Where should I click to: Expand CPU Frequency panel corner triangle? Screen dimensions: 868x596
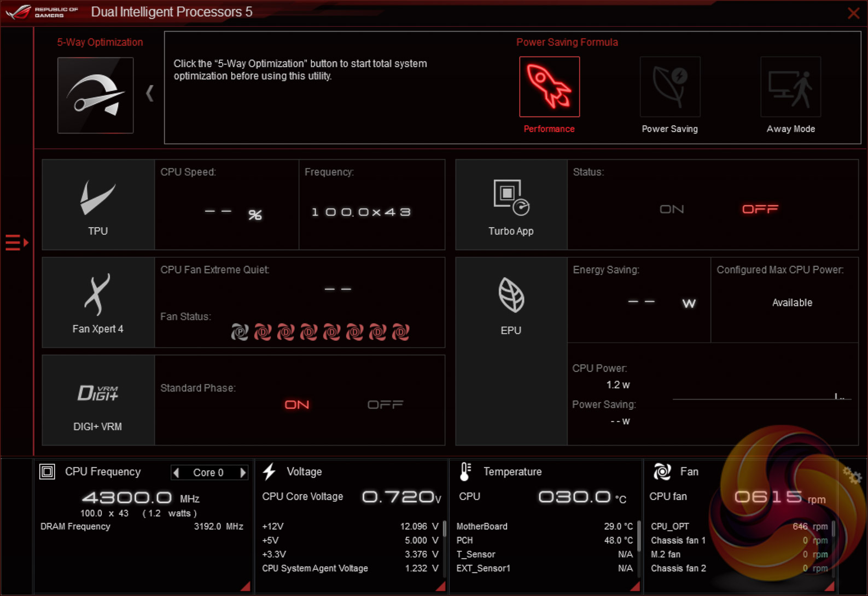point(246,586)
